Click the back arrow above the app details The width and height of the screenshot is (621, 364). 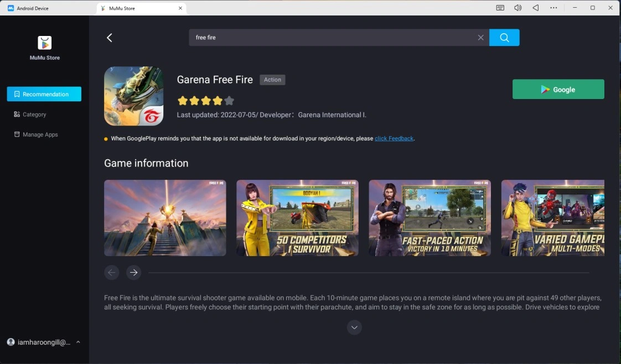point(109,37)
